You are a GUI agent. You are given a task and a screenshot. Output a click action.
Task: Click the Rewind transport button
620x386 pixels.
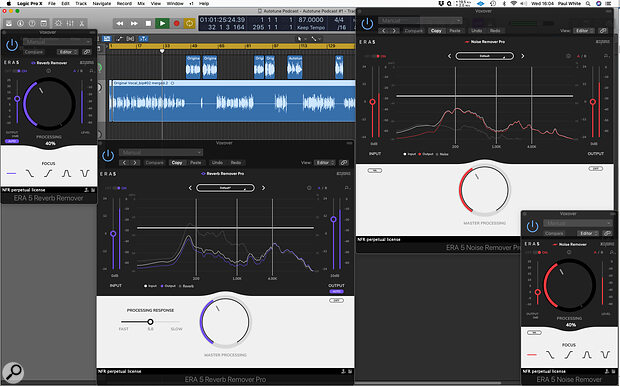pos(119,23)
